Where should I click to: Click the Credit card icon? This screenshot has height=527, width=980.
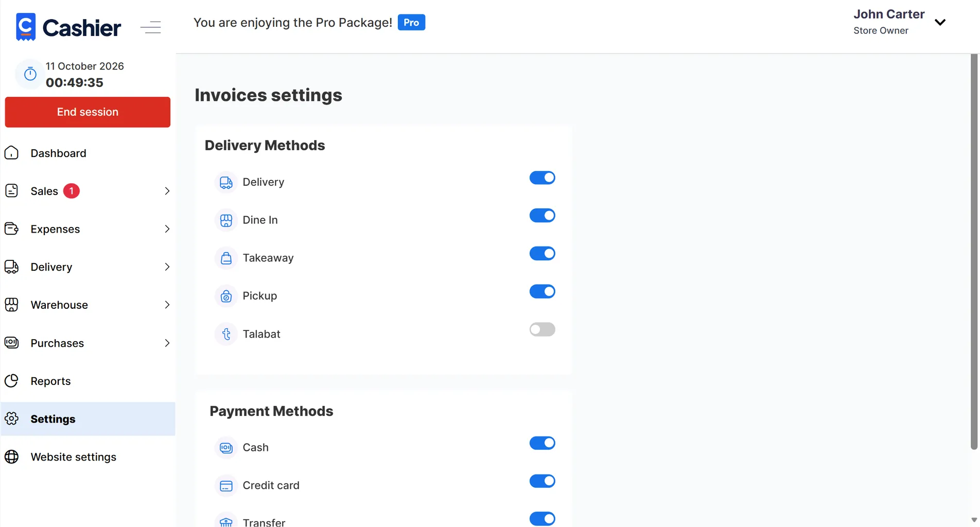226,486
